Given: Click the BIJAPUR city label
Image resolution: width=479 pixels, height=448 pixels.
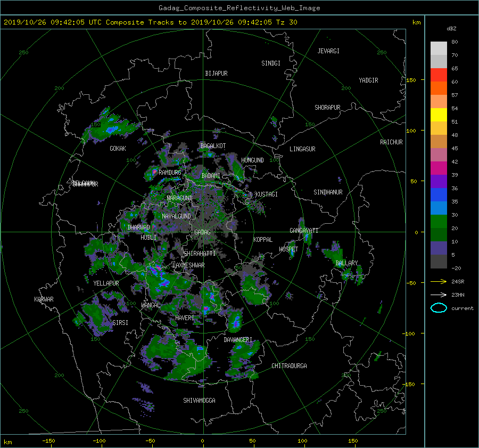Looking at the screenshot, I should [216, 74].
